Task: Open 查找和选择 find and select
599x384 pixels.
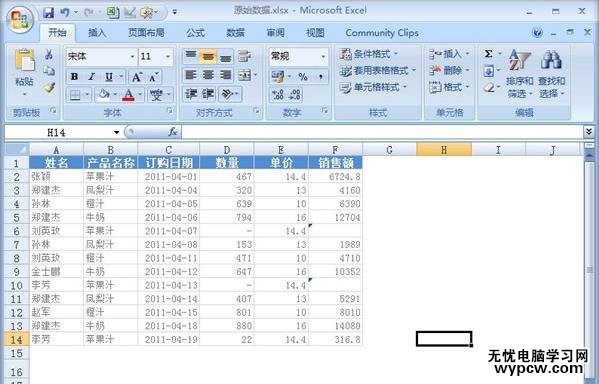Action: (551, 74)
